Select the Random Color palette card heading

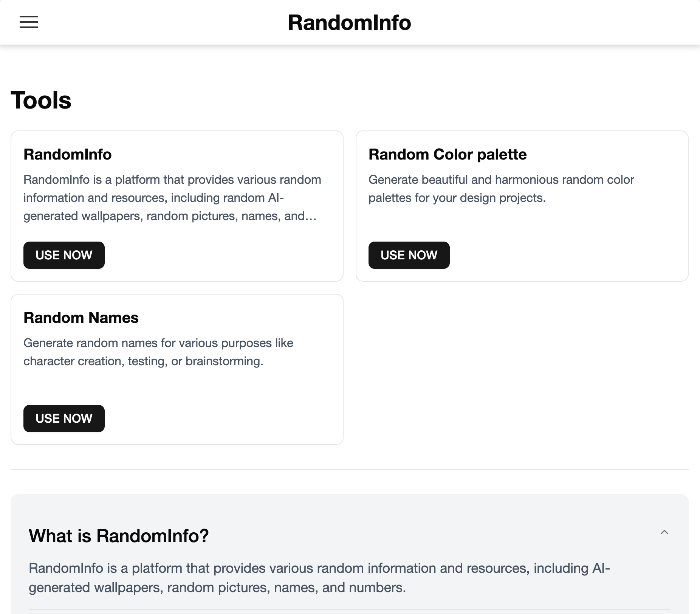click(x=448, y=155)
